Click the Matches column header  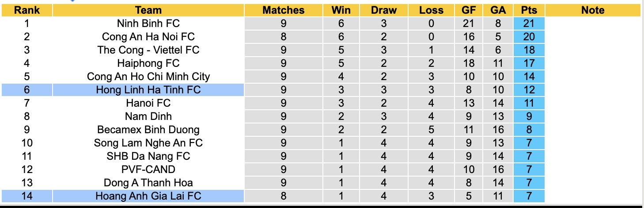point(283,10)
